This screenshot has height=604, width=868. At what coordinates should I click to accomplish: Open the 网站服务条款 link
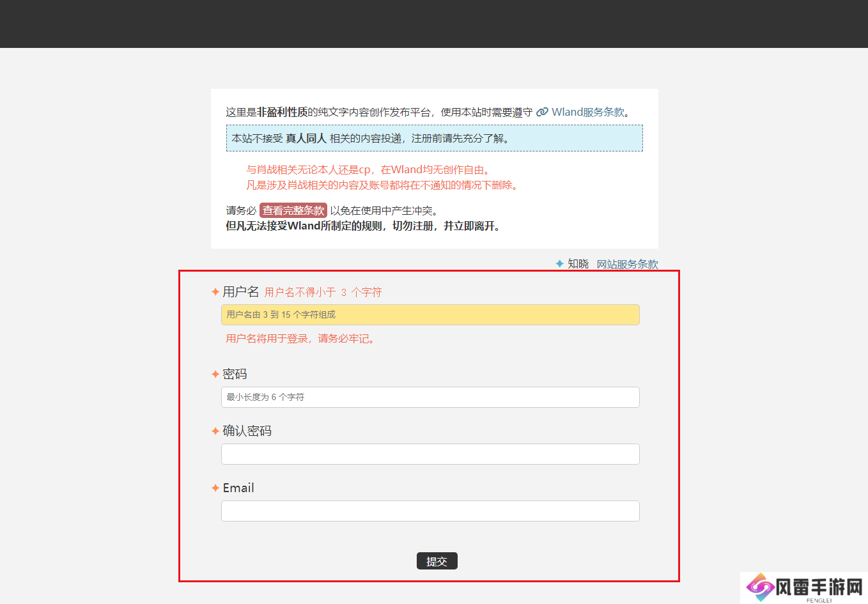click(627, 264)
